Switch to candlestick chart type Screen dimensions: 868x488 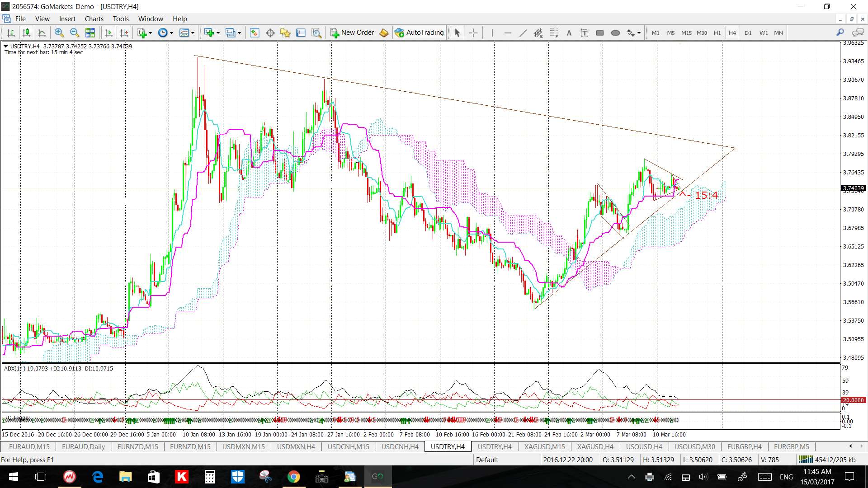(x=27, y=33)
